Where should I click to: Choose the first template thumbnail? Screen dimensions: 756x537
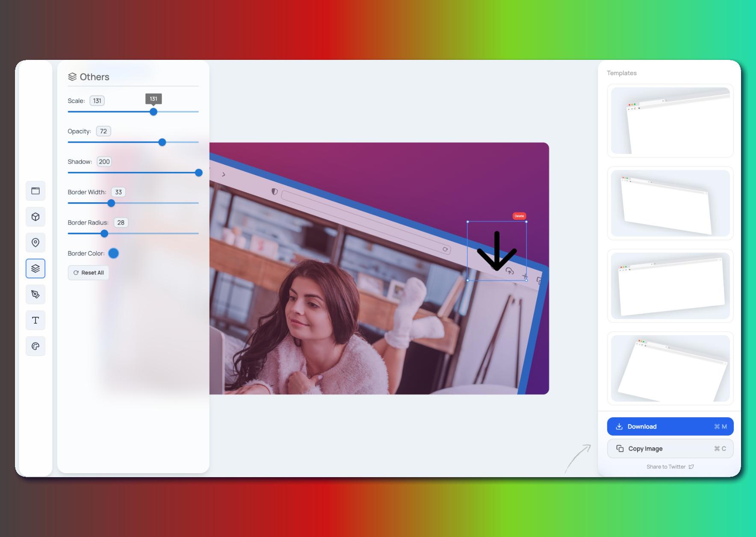click(670, 121)
